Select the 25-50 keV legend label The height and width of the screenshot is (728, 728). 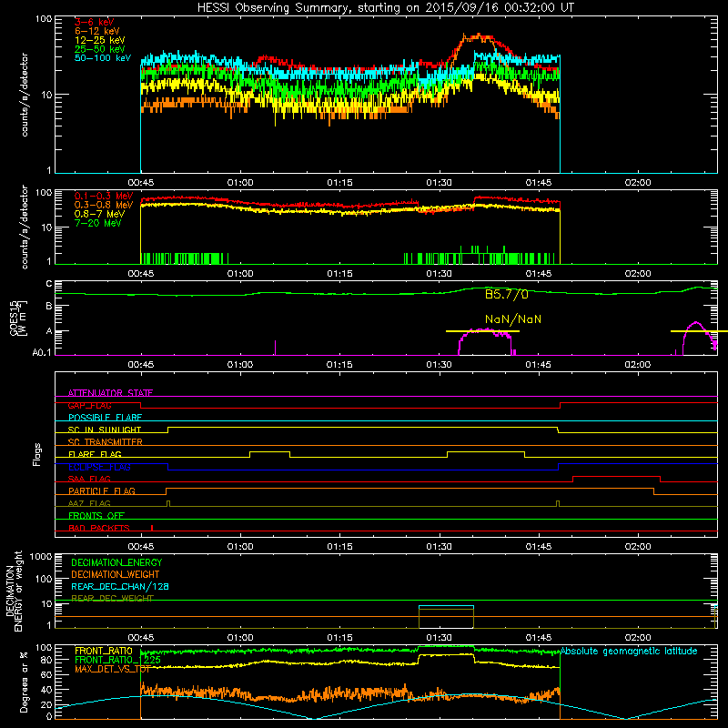(x=100, y=49)
